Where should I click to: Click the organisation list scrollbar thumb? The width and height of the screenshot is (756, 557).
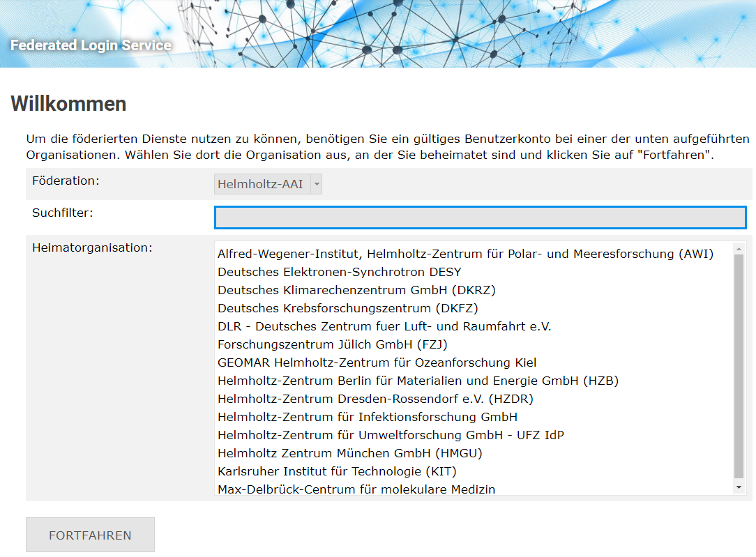tap(739, 366)
